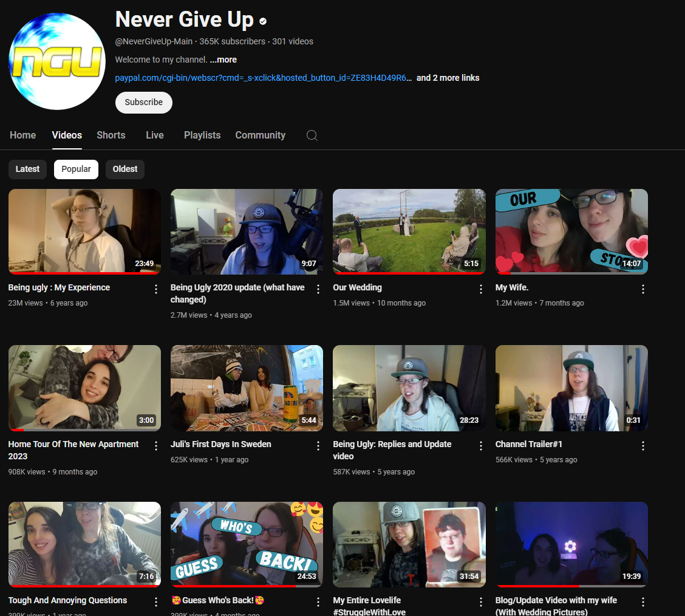Play the Our Wedding thumbnail
The height and width of the screenshot is (616, 685).
pyautogui.click(x=409, y=231)
